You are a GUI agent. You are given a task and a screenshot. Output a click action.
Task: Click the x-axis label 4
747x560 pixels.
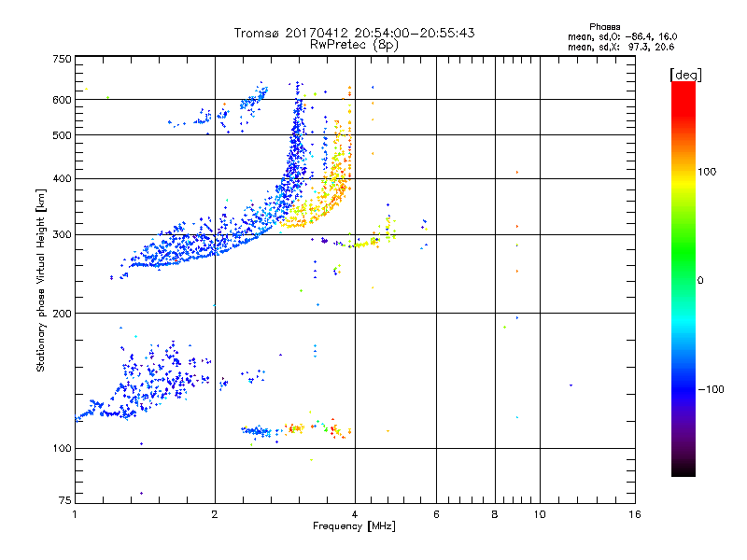[355, 514]
